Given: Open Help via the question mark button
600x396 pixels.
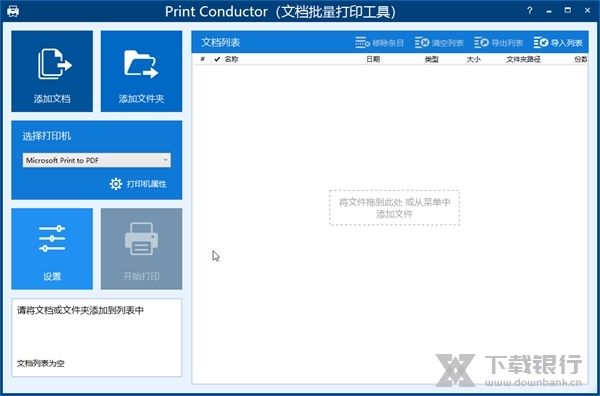Looking at the screenshot, I should point(530,11).
